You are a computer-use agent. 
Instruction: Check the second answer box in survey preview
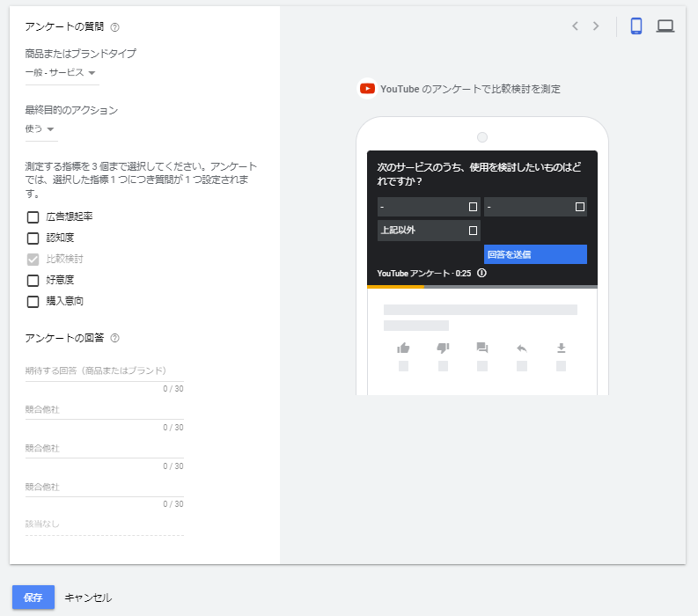579,207
